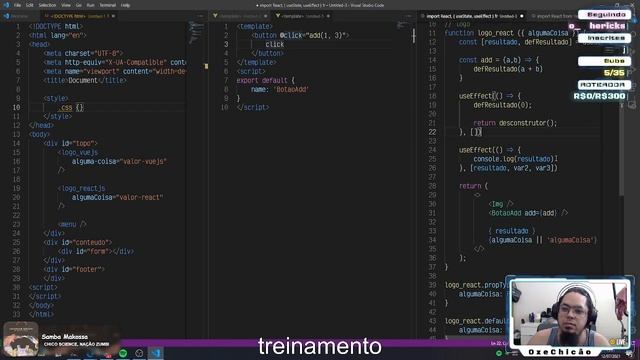
Task: Select the leftmost tab in first editor group
Action: click(x=20, y=16)
